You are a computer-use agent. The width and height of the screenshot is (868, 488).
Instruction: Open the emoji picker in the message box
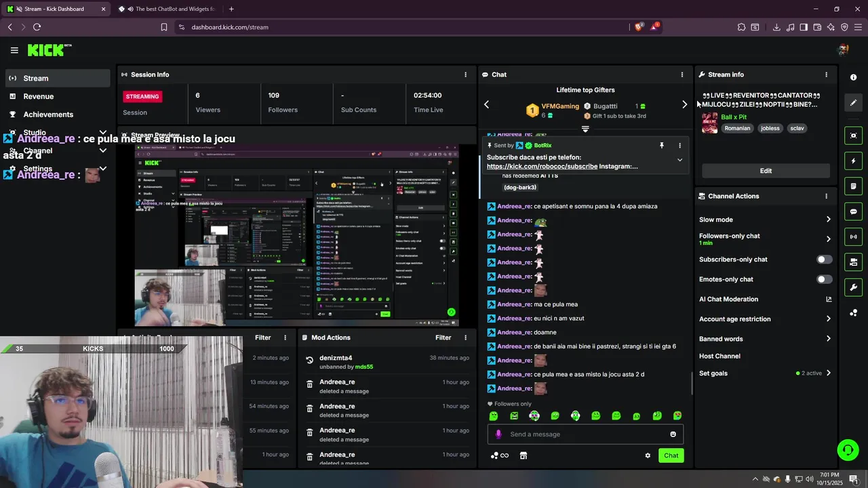(673, 434)
